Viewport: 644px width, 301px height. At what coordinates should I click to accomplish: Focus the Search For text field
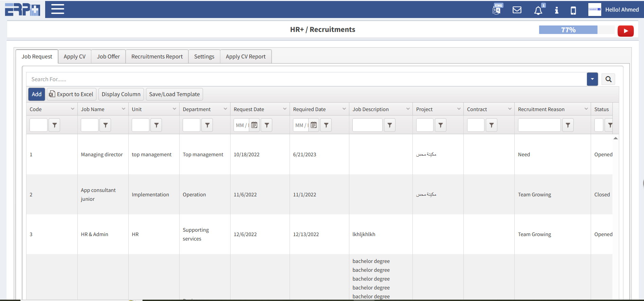(306, 79)
